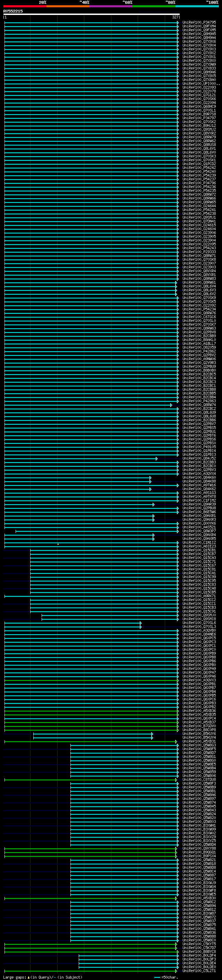
Task: Click hit label UniRef100_B3XVZ9
Action: [x=199, y=837]
